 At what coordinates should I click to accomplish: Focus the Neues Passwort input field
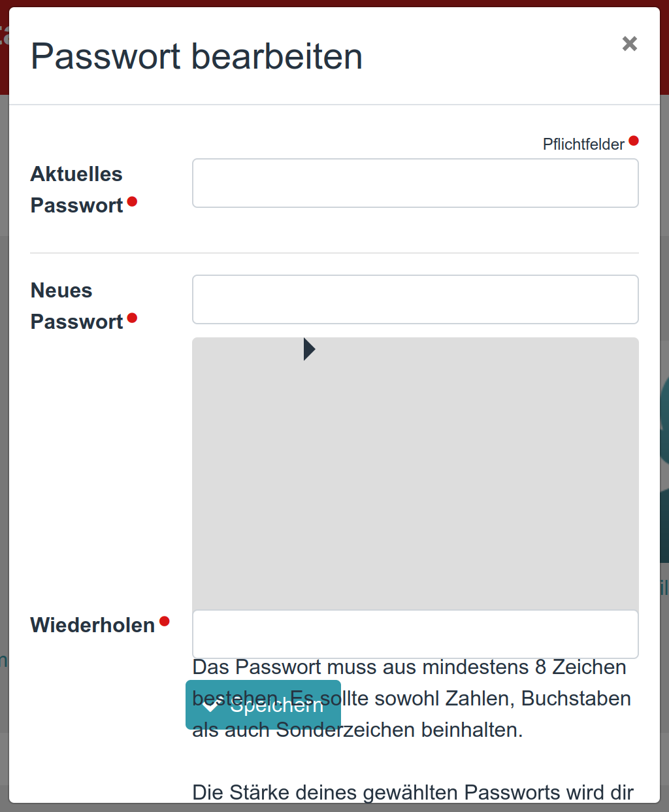(x=416, y=299)
